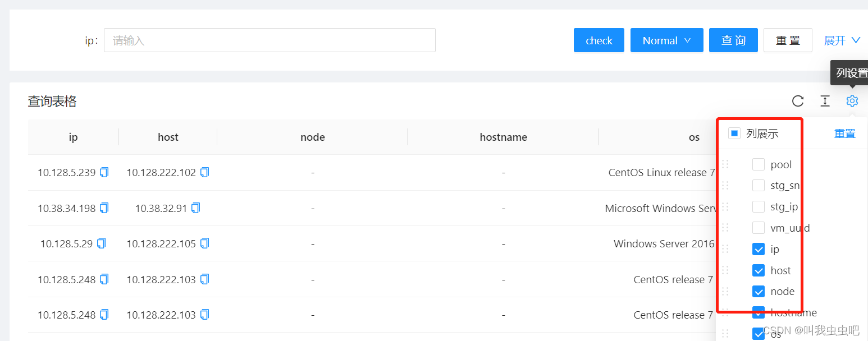Uncheck the node column checkbox

coord(759,291)
